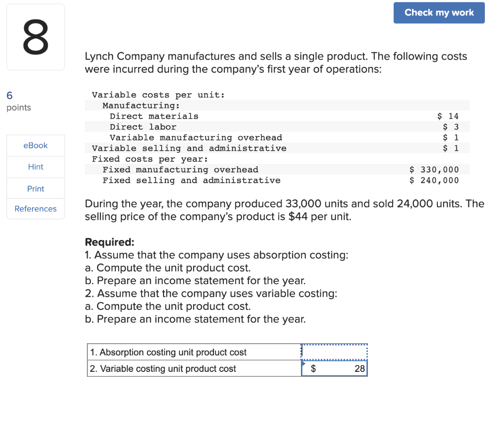This screenshot has width=497, height=448.
Task: Print this problem
Action: tap(35, 188)
